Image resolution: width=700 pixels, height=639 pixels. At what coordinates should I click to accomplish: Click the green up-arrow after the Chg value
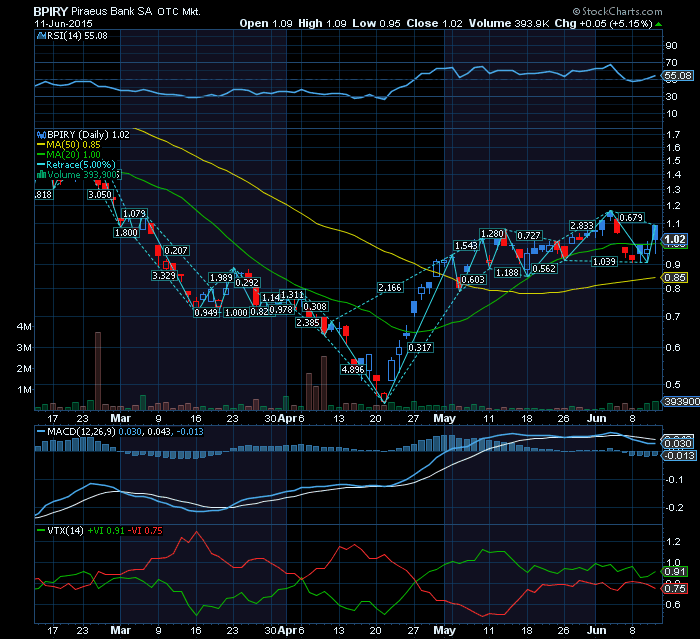click(x=658, y=24)
